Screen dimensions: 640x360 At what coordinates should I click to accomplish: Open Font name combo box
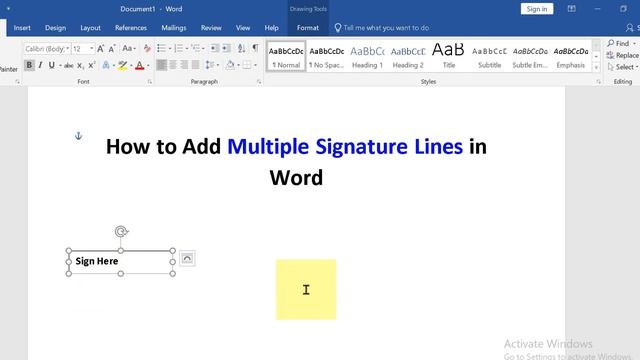(x=47, y=49)
